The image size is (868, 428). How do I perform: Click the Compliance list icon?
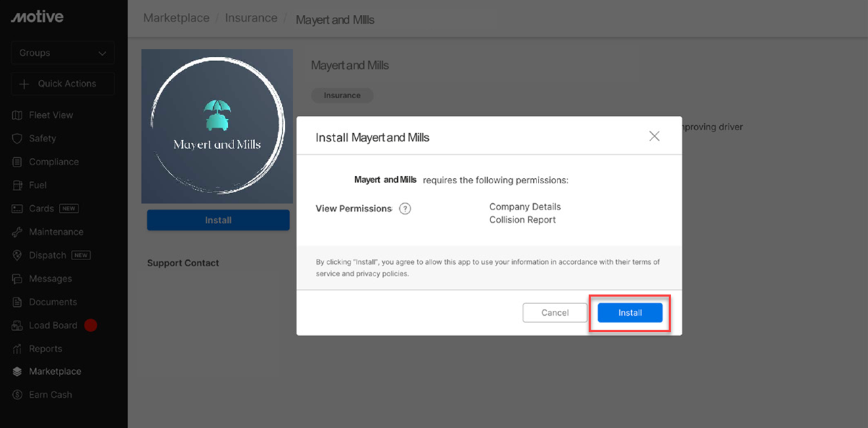pyautogui.click(x=18, y=162)
